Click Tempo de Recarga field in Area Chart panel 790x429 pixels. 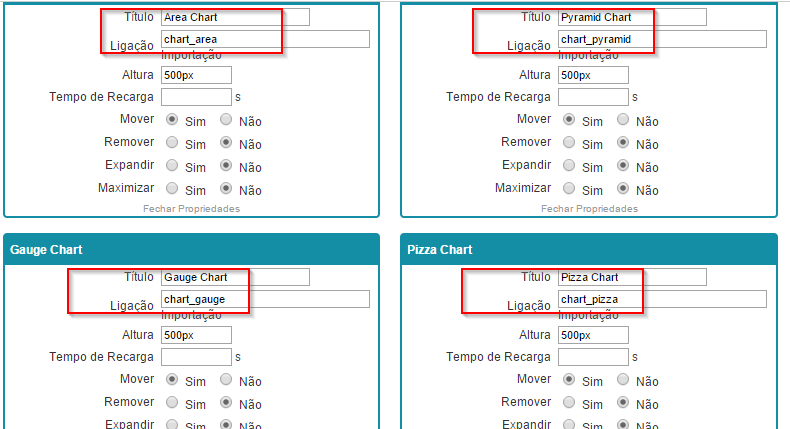(196, 97)
